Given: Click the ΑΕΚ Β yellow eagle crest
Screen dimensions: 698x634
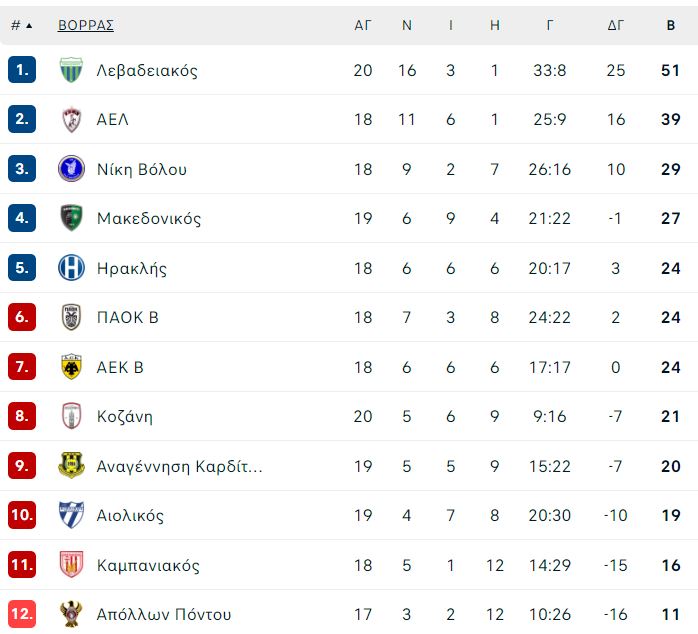Looking at the screenshot, I should point(71,366).
